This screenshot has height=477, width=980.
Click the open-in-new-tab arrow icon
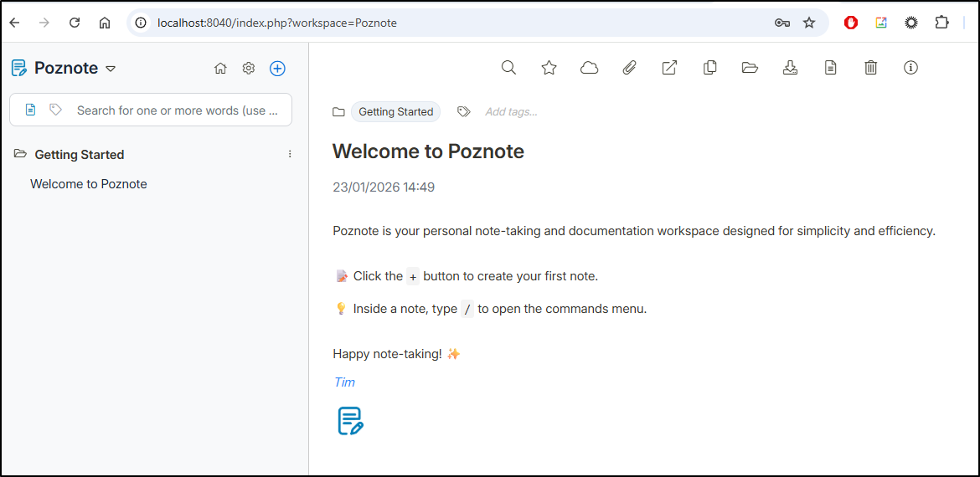(669, 68)
